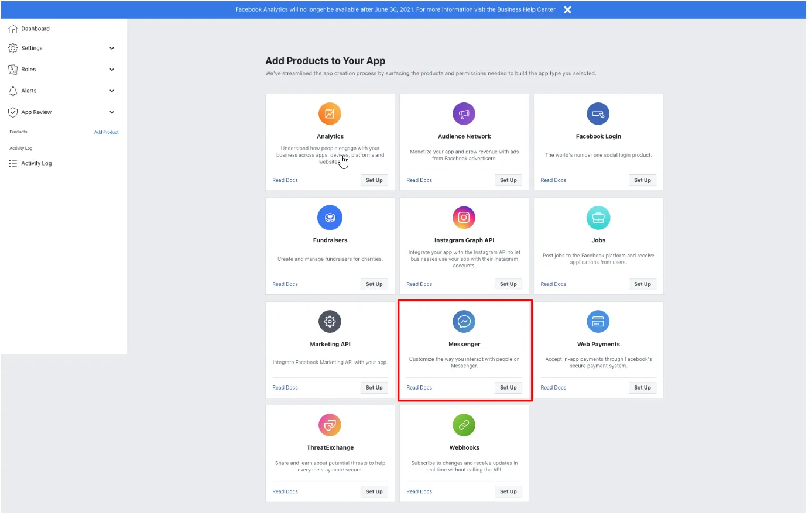Click the Activity Log list icon
This screenshot has height=513, width=812.
point(13,163)
